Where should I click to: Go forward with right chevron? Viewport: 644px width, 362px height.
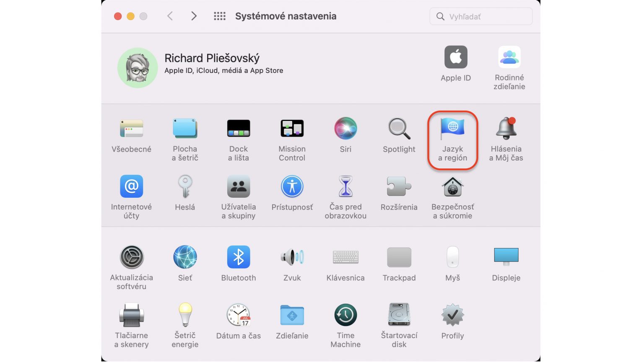pyautogui.click(x=194, y=16)
